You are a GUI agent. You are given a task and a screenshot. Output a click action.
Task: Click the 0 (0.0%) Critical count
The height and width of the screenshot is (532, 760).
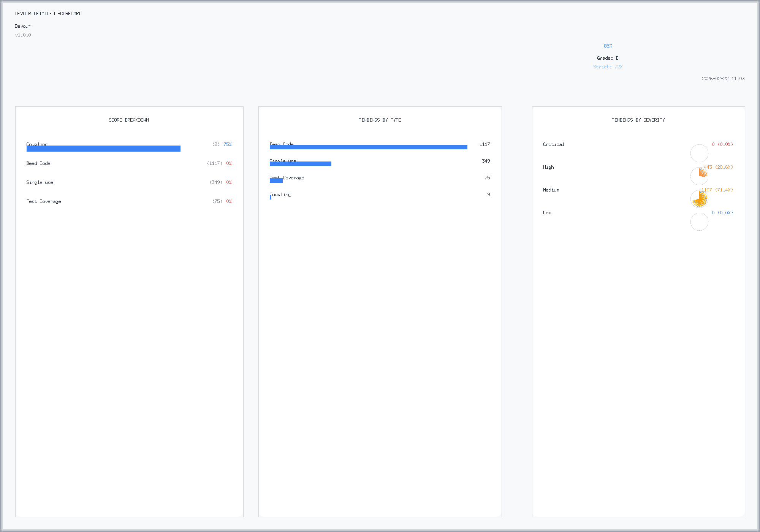722,144
